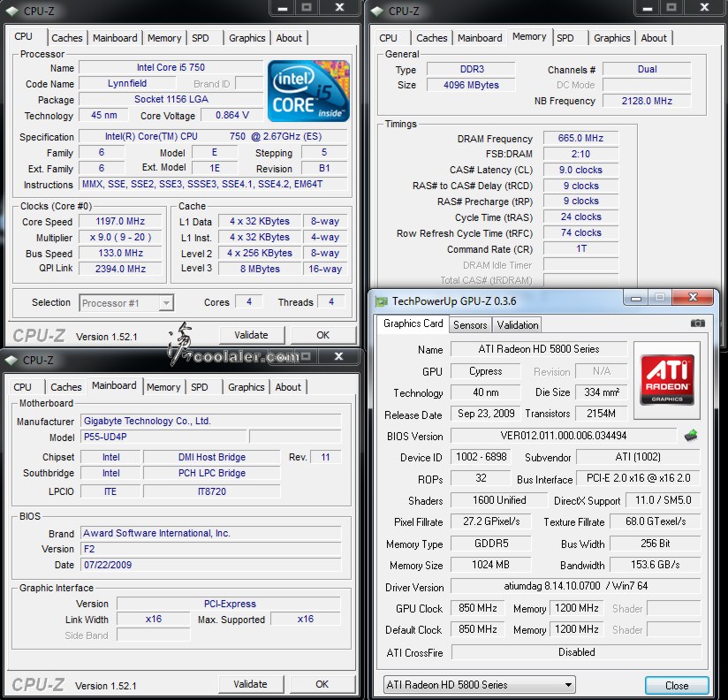Click the processor Name field 'Intel Core i5 750'
The width and height of the screenshot is (728, 700).
click(x=171, y=67)
